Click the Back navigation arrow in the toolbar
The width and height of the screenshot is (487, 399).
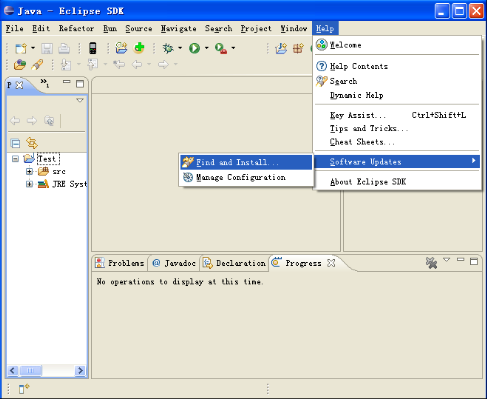(137, 64)
